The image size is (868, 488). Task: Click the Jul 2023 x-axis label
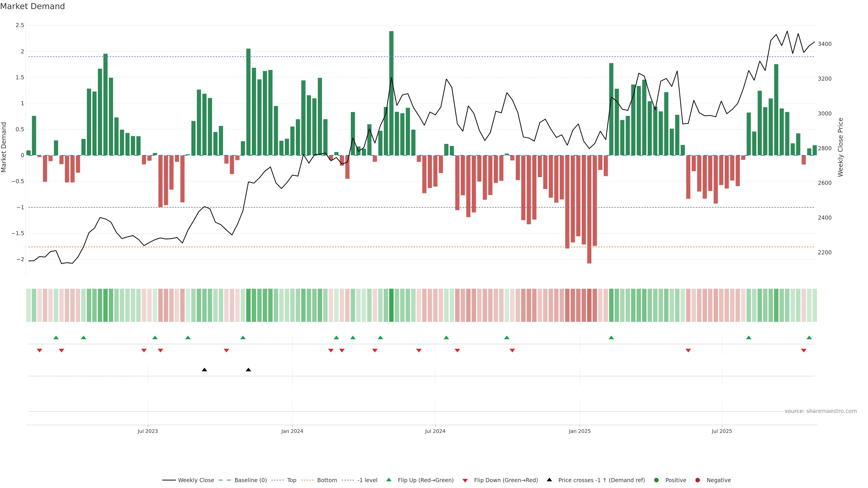[x=148, y=431]
